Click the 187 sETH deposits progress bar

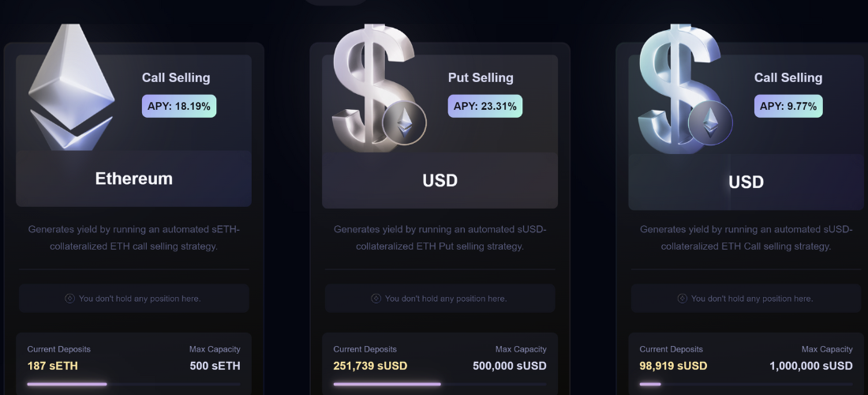click(133, 384)
